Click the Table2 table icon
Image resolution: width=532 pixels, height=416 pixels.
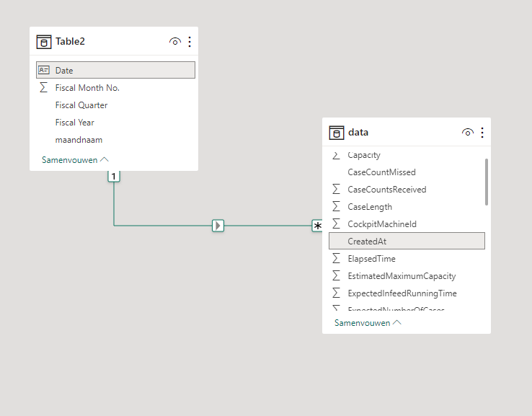[44, 42]
